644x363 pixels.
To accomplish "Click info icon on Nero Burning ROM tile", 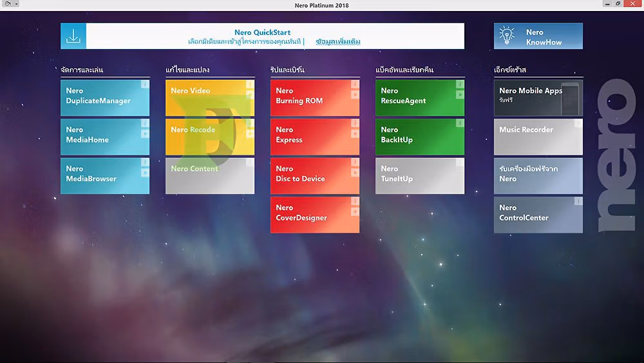I will tap(355, 84).
